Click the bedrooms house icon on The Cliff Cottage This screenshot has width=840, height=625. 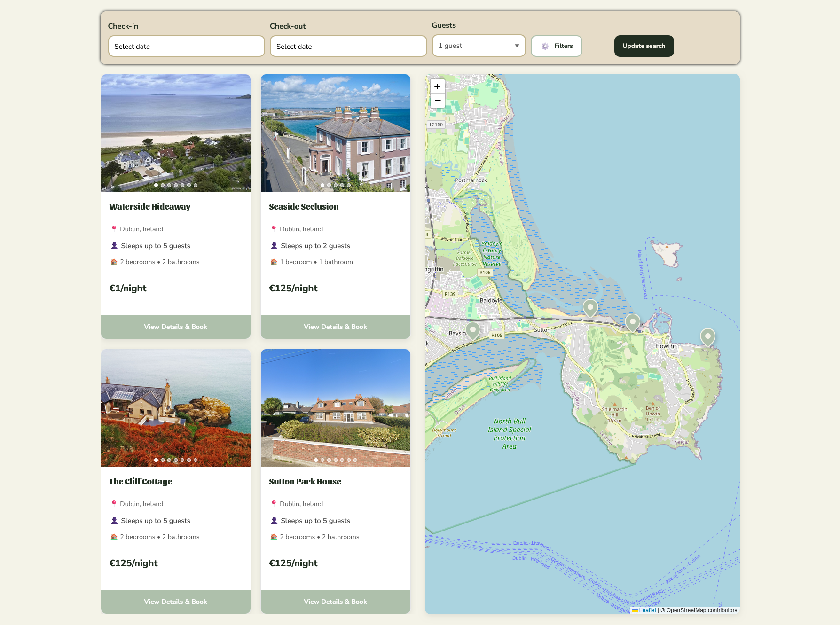pyautogui.click(x=114, y=537)
